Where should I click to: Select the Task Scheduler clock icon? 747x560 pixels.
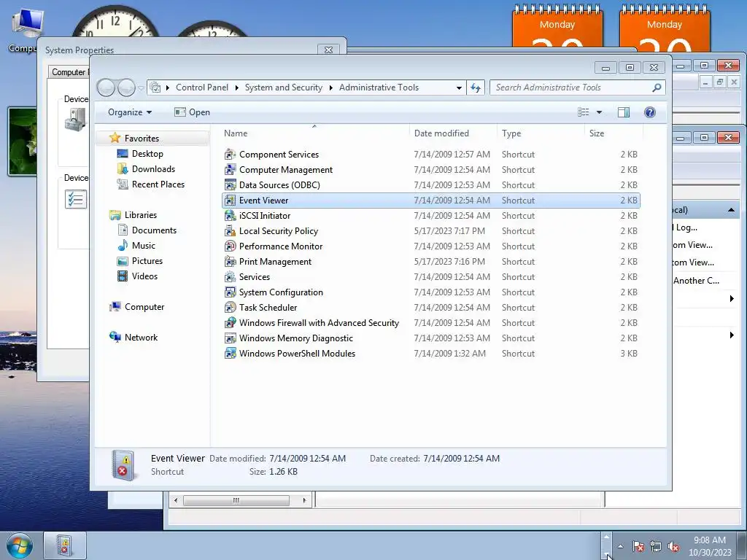coord(230,308)
